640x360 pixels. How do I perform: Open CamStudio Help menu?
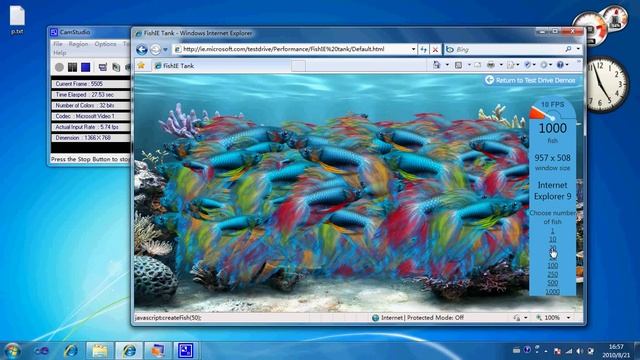pyautogui.click(x=59, y=53)
